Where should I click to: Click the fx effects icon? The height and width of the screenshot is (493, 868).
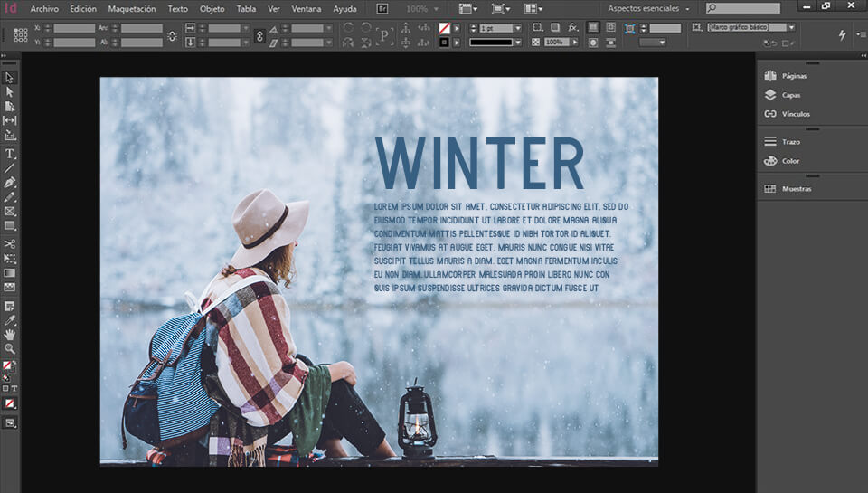click(x=573, y=28)
